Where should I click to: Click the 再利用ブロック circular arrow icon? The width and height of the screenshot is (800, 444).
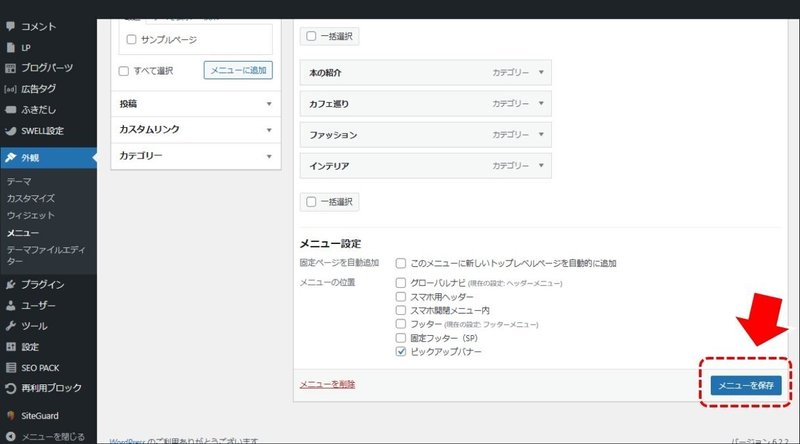pyautogui.click(x=10, y=388)
